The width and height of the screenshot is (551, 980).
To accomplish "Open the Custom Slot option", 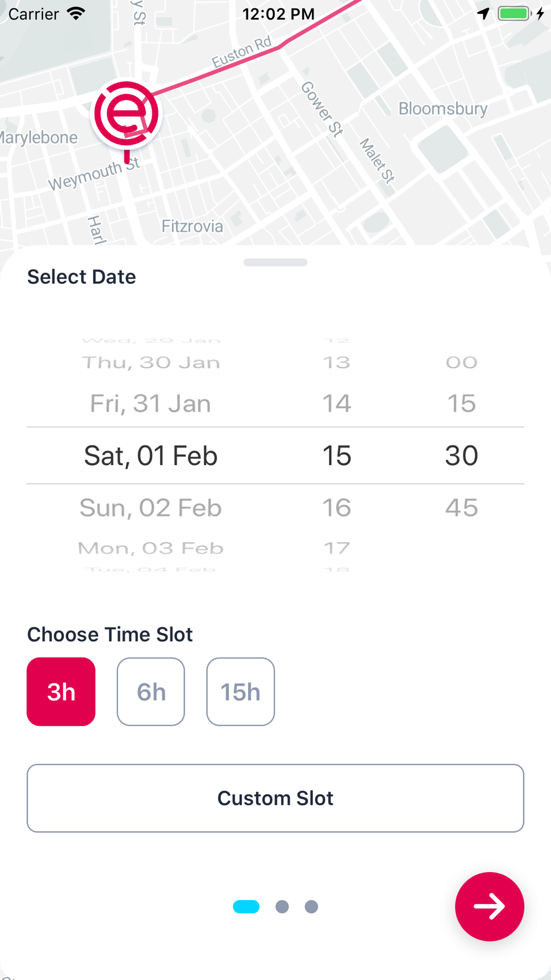I will (x=275, y=798).
